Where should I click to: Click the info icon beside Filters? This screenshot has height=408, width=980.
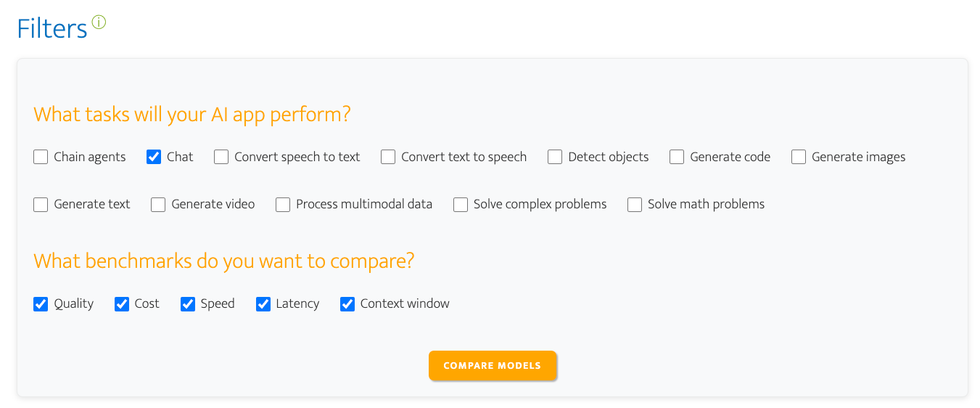(99, 23)
